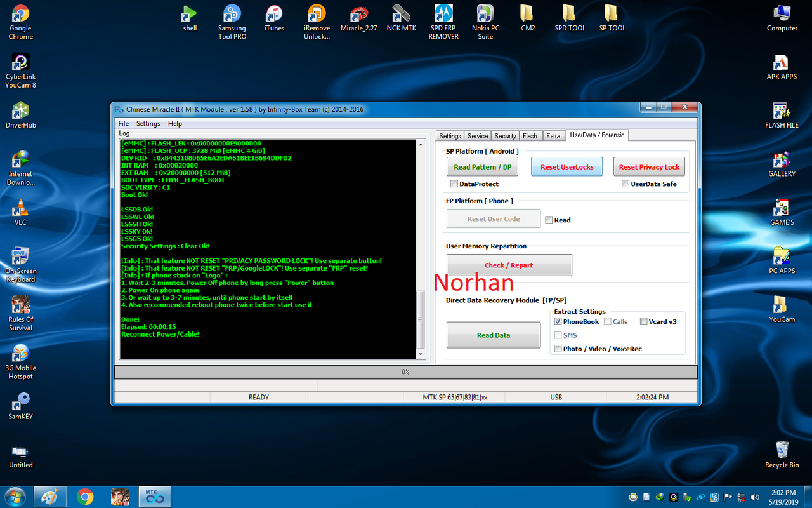812x508 pixels.
Task: Click the MTK Infinity taskbar button
Action: 155,496
